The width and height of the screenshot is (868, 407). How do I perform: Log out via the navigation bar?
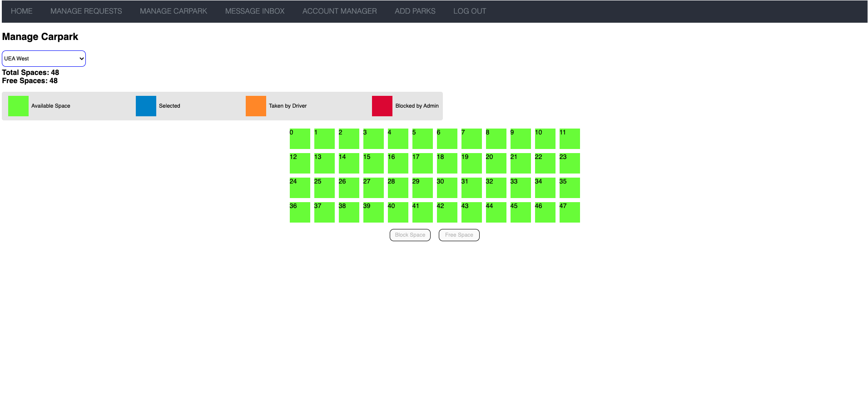[x=470, y=11]
